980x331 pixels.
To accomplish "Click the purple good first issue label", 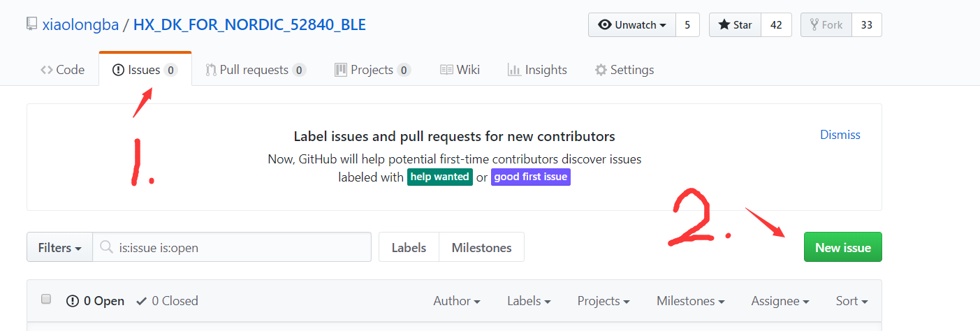I will click(x=531, y=177).
